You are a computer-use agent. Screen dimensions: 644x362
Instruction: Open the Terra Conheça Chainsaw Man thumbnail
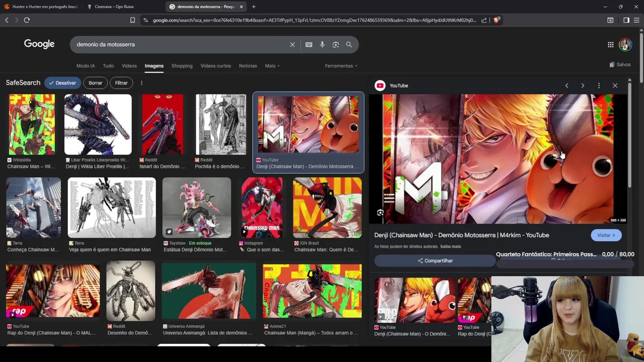33,208
